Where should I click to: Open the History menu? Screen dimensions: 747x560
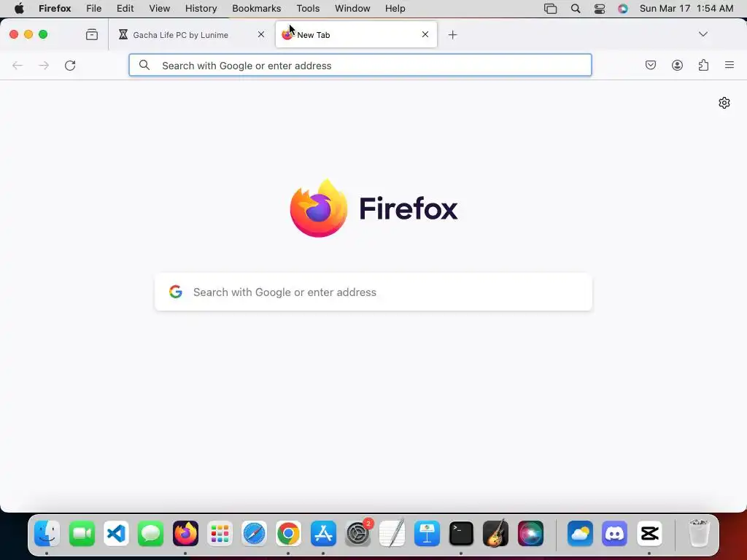point(201,9)
